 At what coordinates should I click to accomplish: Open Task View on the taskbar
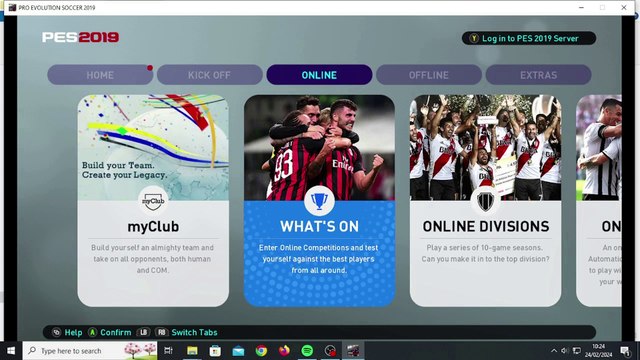168,351
